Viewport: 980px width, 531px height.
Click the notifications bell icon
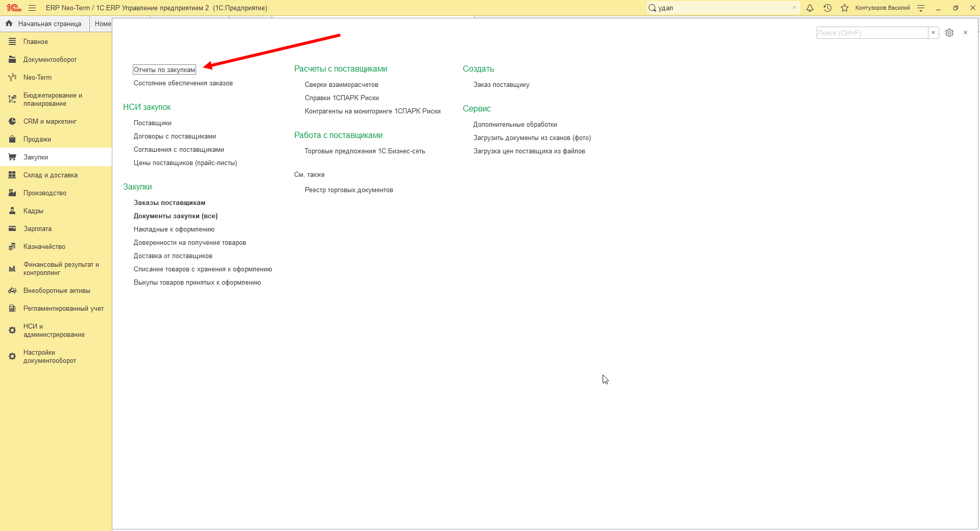coord(810,8)
